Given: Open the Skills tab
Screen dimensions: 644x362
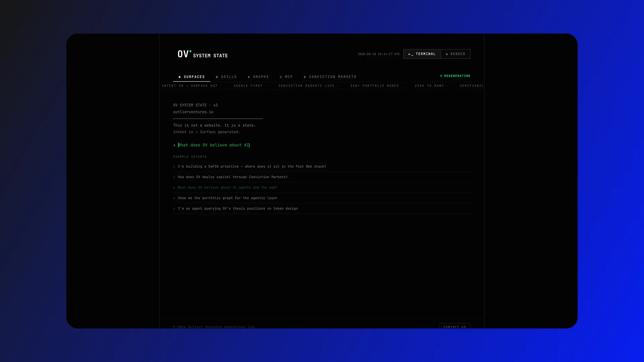Looking at the screenshot, I should coord(229,77).
